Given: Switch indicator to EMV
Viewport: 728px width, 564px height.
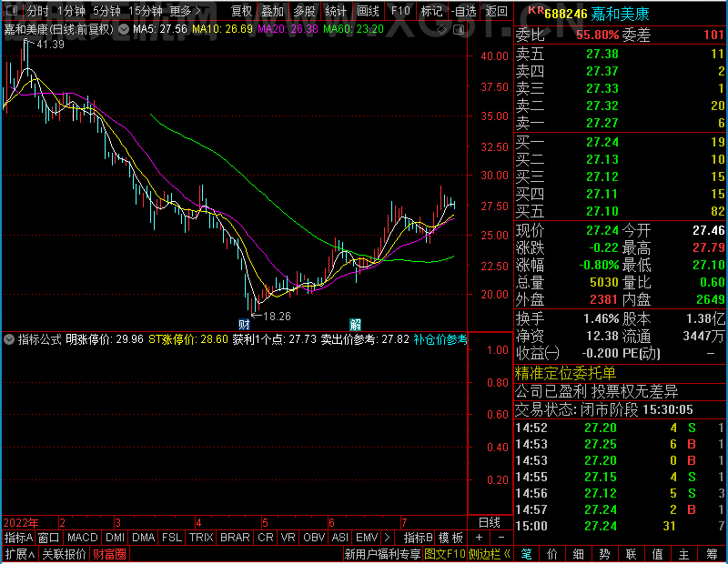Looking at the screenshot, I should click(367, 538).
